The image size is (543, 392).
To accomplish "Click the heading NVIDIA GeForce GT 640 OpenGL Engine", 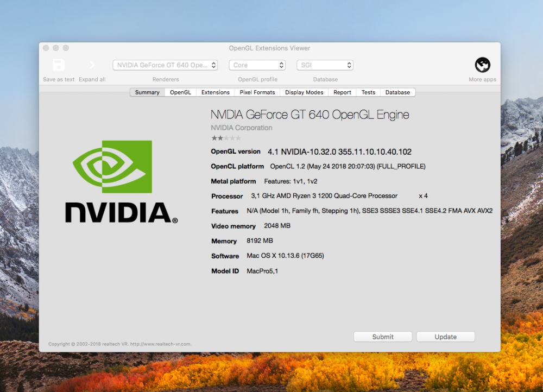I will (x=310, y=115).
